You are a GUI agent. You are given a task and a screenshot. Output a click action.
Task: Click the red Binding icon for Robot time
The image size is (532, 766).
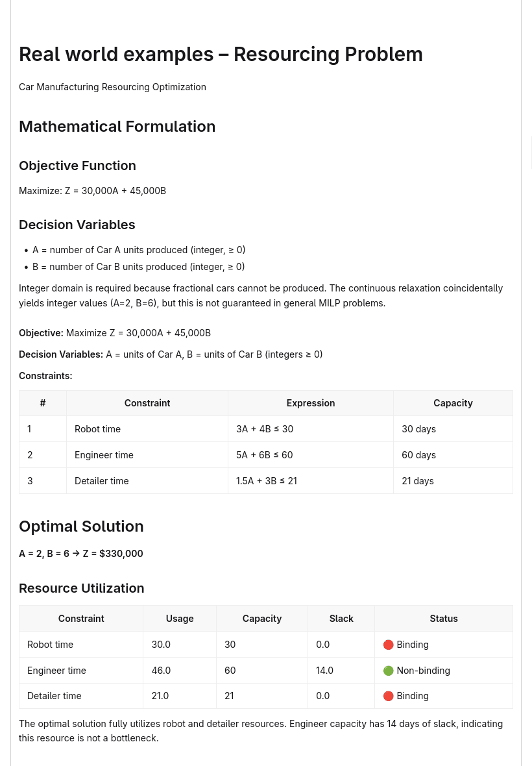click(x=388, y=645)
